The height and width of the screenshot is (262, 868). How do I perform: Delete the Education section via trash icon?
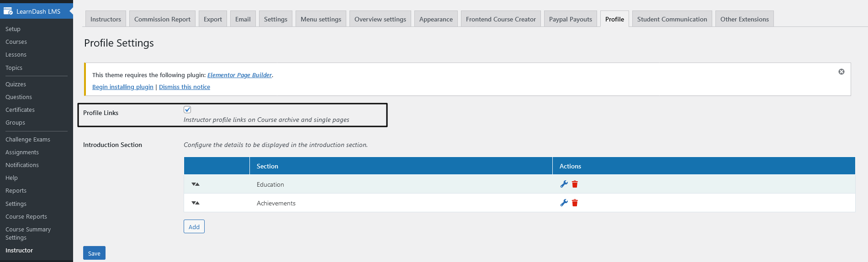click(x=575, y=184)
